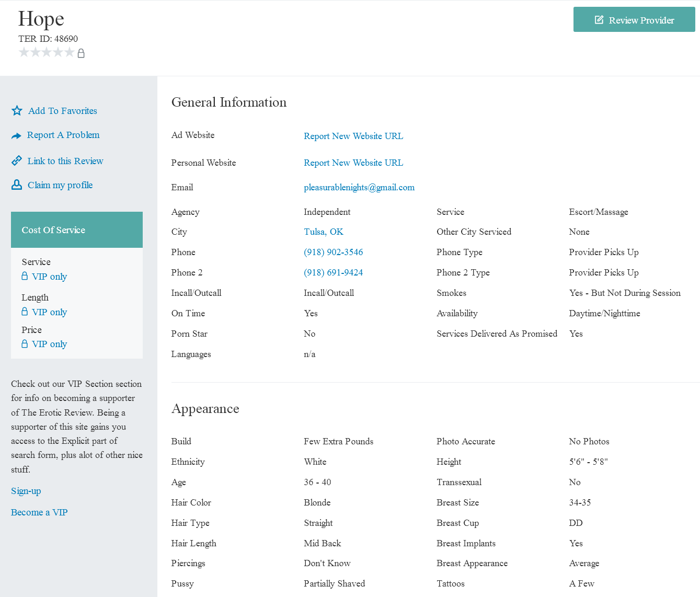Viewport: 700px width, 597px height.
Task: Click the lock icon next to the star rating
Action: (81, 53)
